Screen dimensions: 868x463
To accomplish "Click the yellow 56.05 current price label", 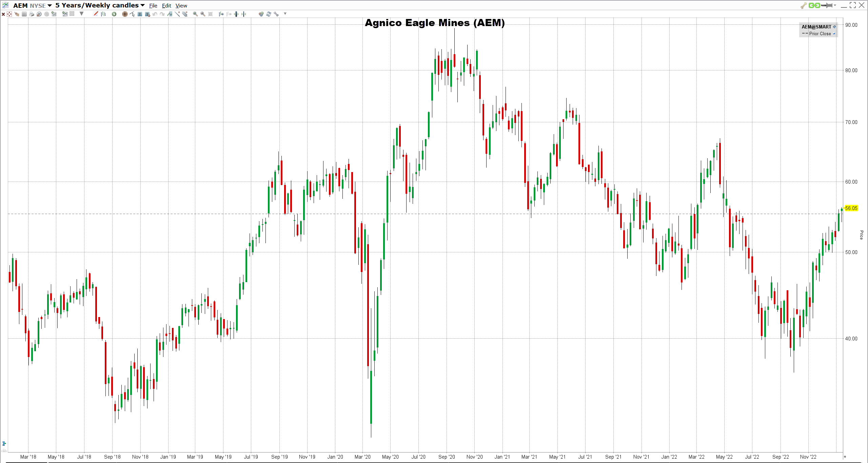I will point(851,208).
